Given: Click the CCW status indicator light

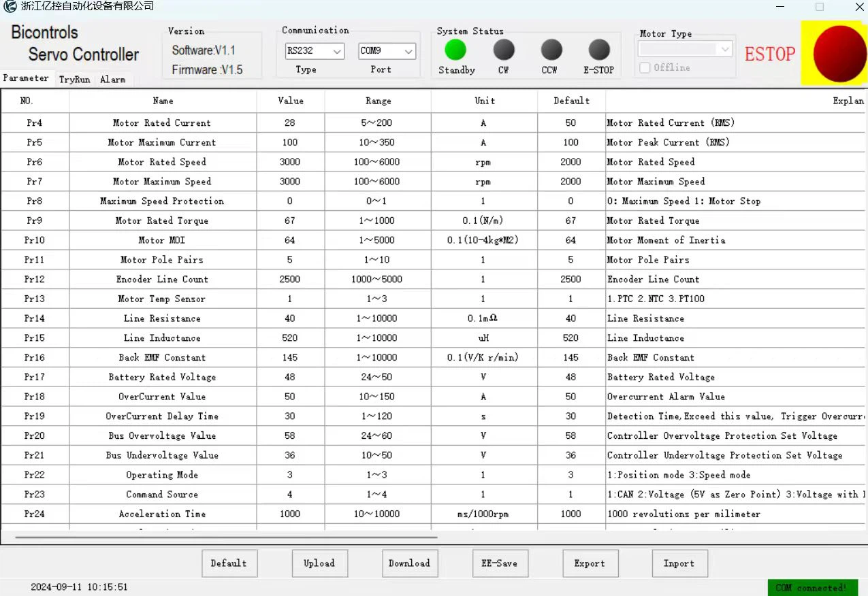Looking at the screenshot, I should 551,50.
